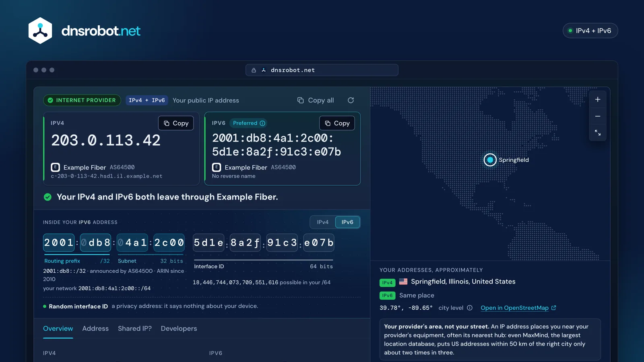
Task: Click the dnsrobot.net address bar
Action: point(322,70)
